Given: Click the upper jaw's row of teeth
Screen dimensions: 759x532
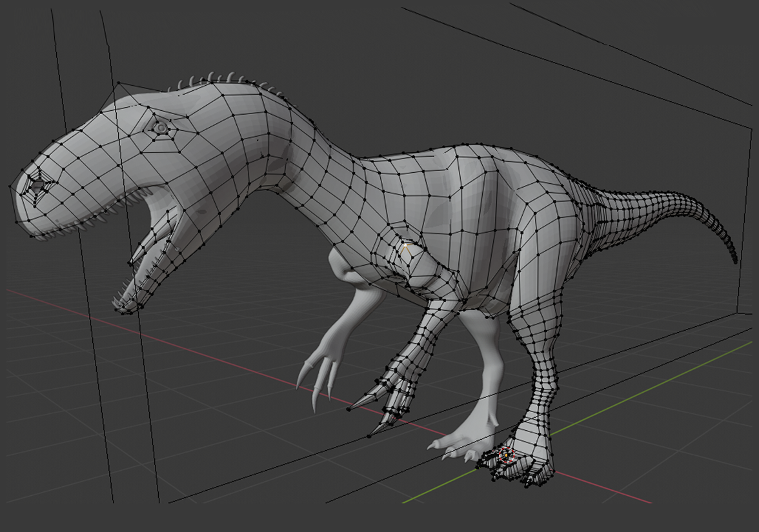Looking at the screenshot, I should 97,224.
